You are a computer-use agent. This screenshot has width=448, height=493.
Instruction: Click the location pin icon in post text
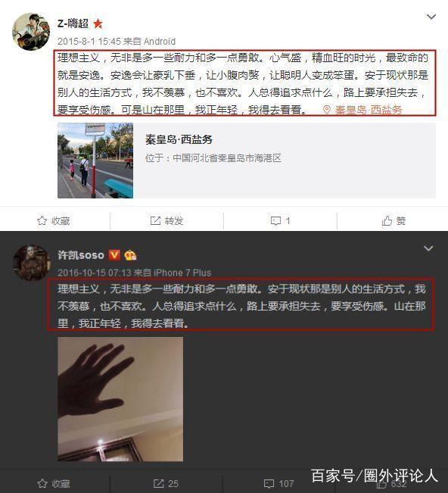click(327, 110)
